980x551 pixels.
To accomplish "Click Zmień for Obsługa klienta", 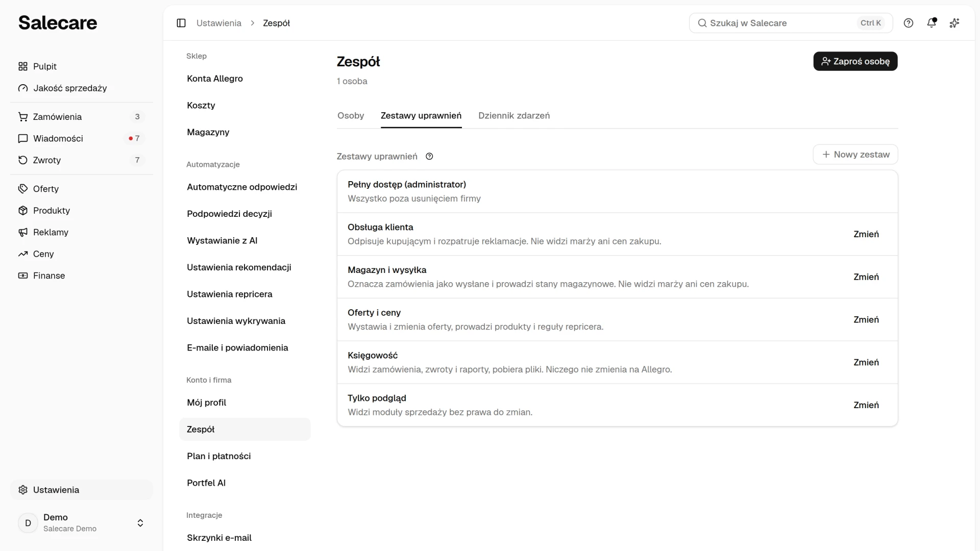I will pyautogui.click(x=866, y=234).
